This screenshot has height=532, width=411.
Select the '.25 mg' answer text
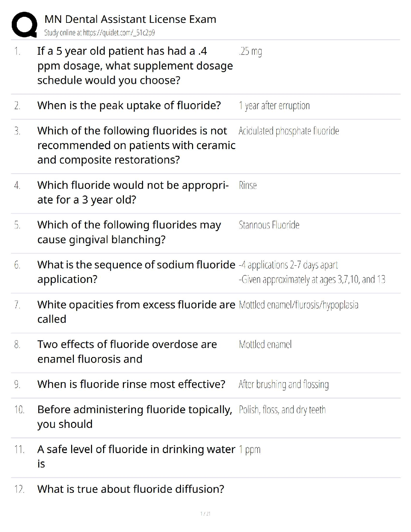click(x=250, y=51)
